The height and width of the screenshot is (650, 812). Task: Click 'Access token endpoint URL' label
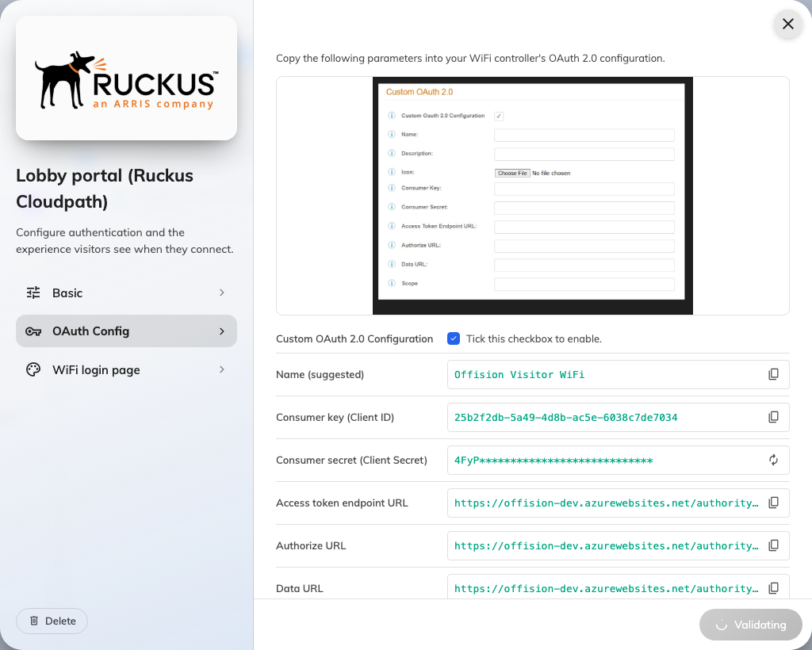[342, 503]
